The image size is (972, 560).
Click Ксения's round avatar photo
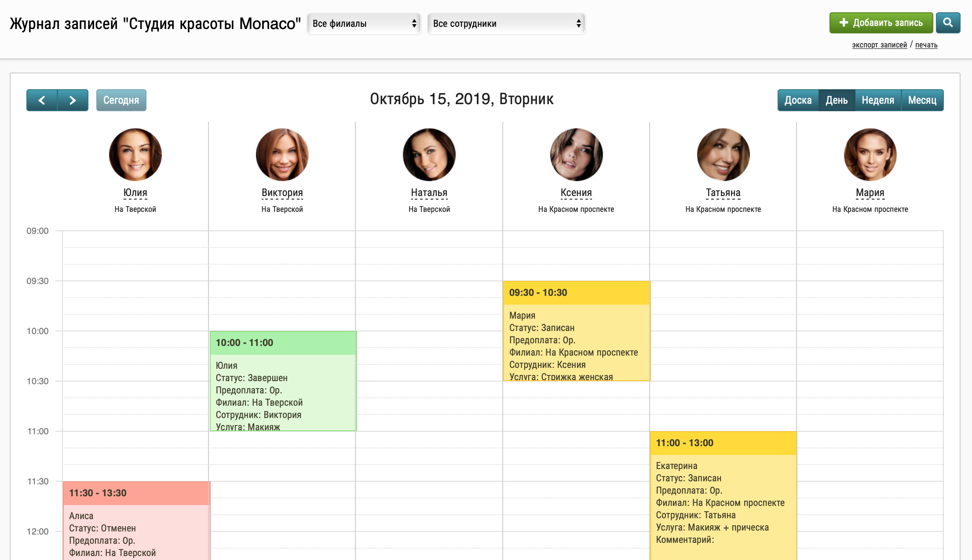pyautogui.click(x=576, y=155)
